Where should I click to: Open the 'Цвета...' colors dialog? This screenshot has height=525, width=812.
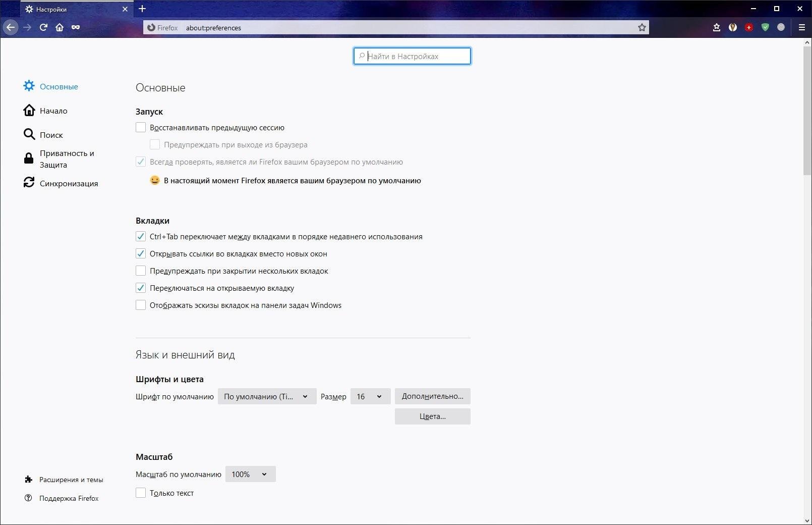[432, 416]
